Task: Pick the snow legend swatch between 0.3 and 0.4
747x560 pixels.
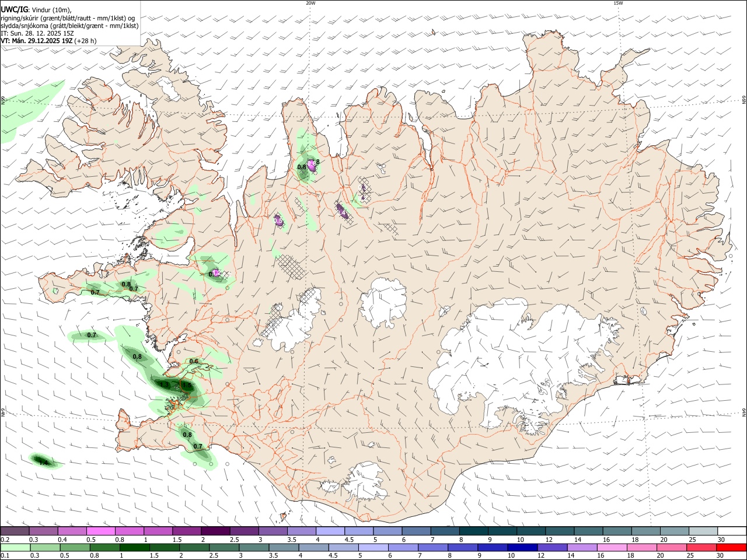Action: 43,531
